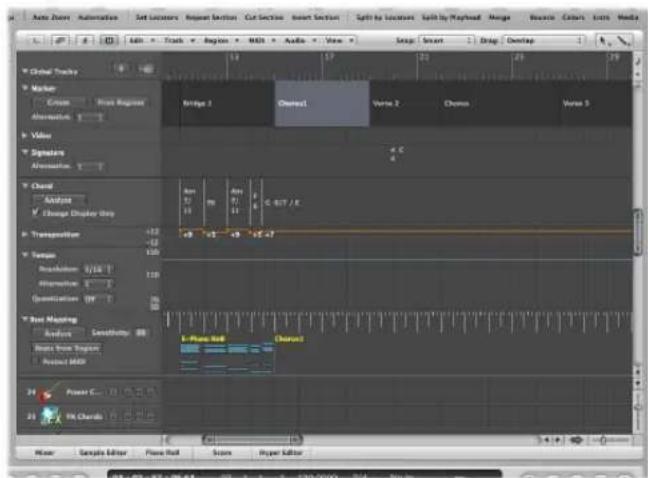Collapse the Beat Mapping global track
Screen dimensions: 648x478
[x=25, y=319]
